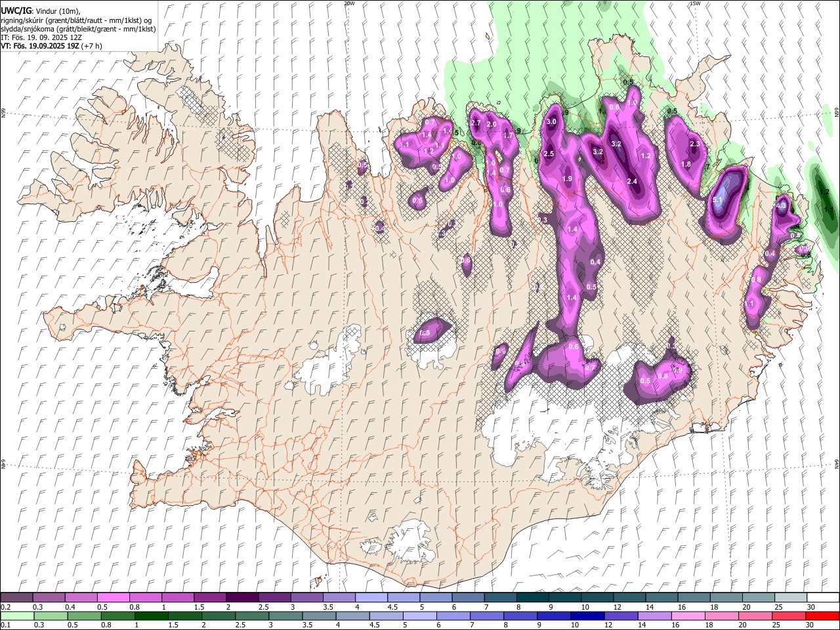The image size is (840, 630).
Task: Pick the bright pink swatch above 0.5 in top legend
Action: pyautogui.click(x=114, y=597)
